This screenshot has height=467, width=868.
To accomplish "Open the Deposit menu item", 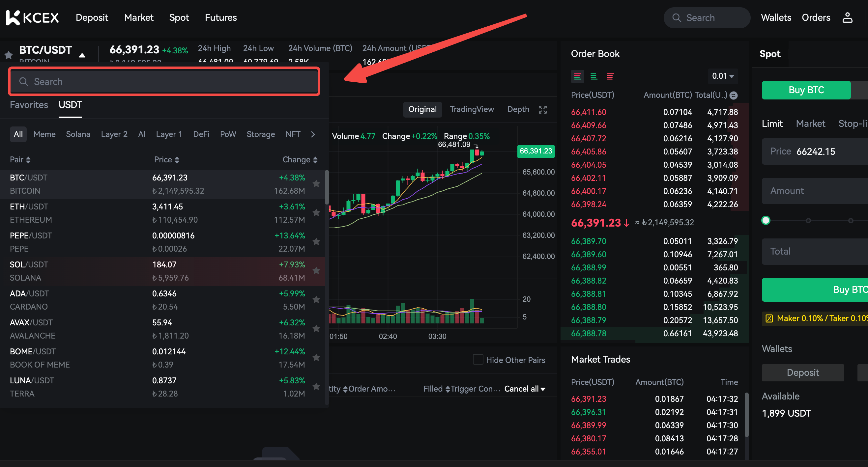I will click(92, 17).
